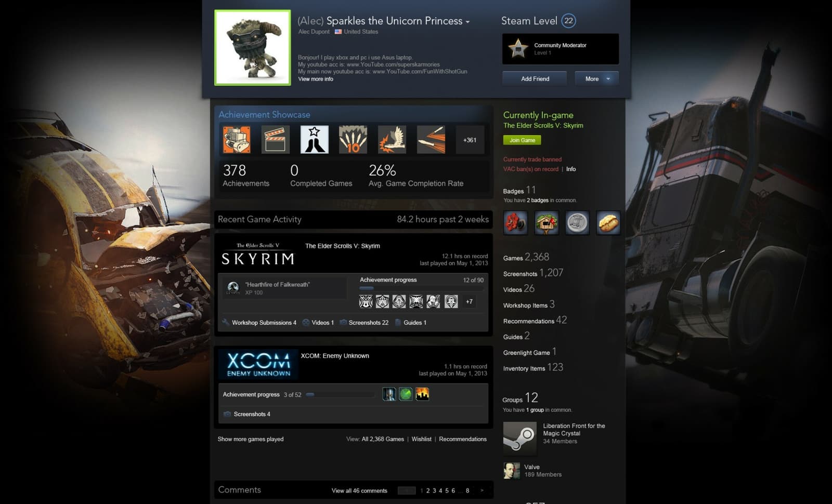Open the Valve group avatar

point(512,471)
